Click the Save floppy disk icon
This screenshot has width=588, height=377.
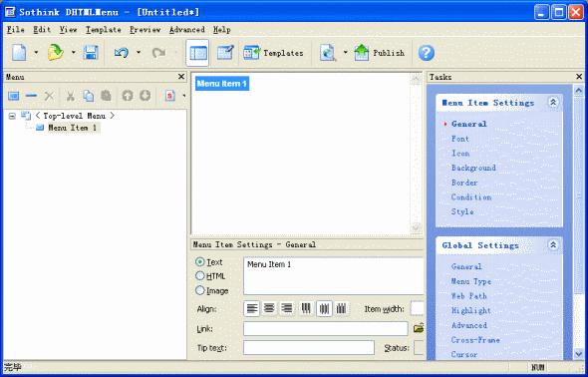coord(91,53)
